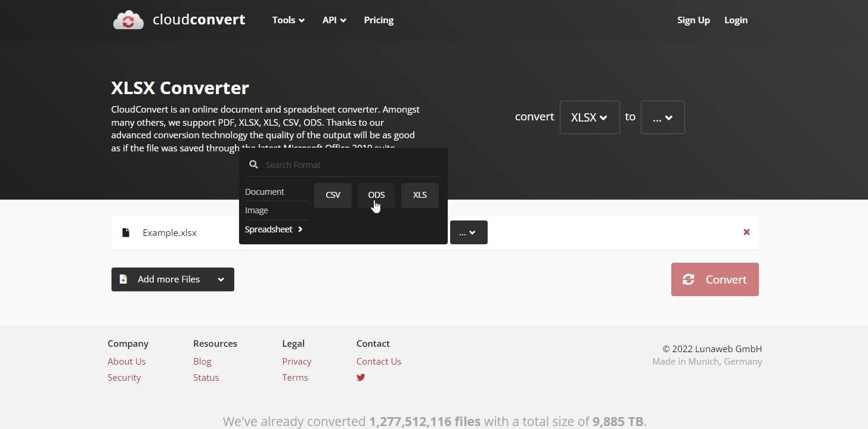
Task: Open the XLSX source format dropdown
Action: pos(589,117)
